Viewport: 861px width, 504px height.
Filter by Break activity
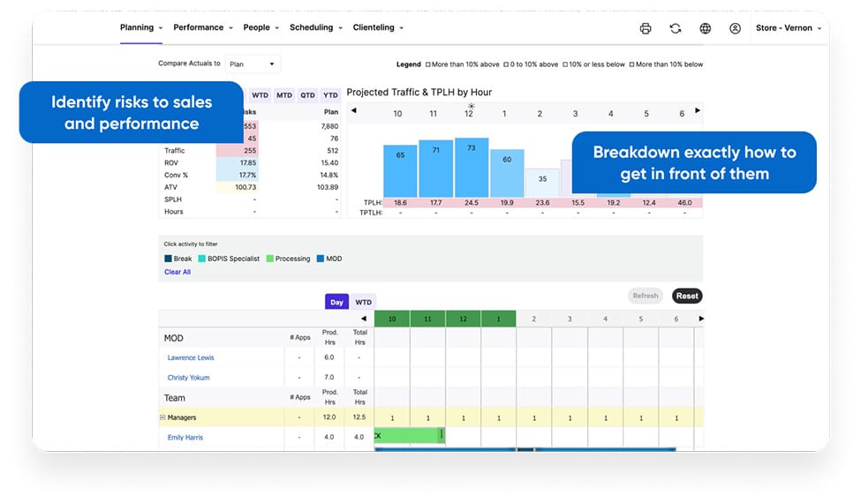pyautogui.click(x=177, y=259)
